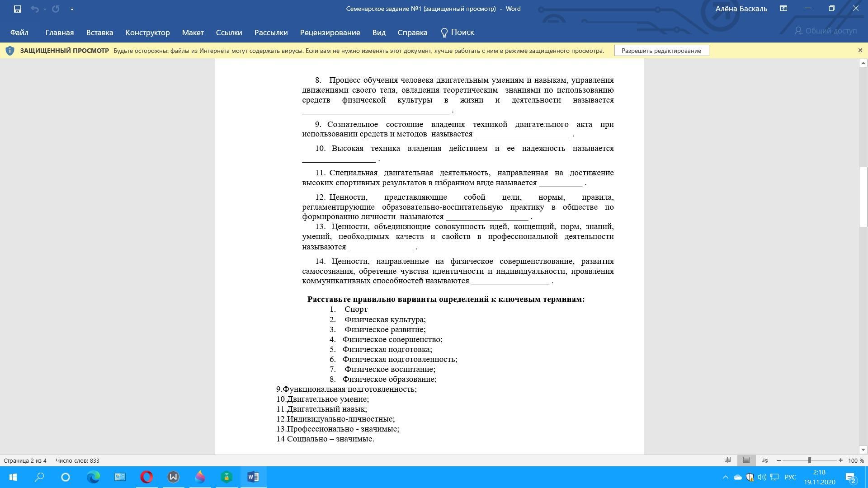
Task: Close the Protected View message bar
Action: pyautogui.click(x=860, y=50)
